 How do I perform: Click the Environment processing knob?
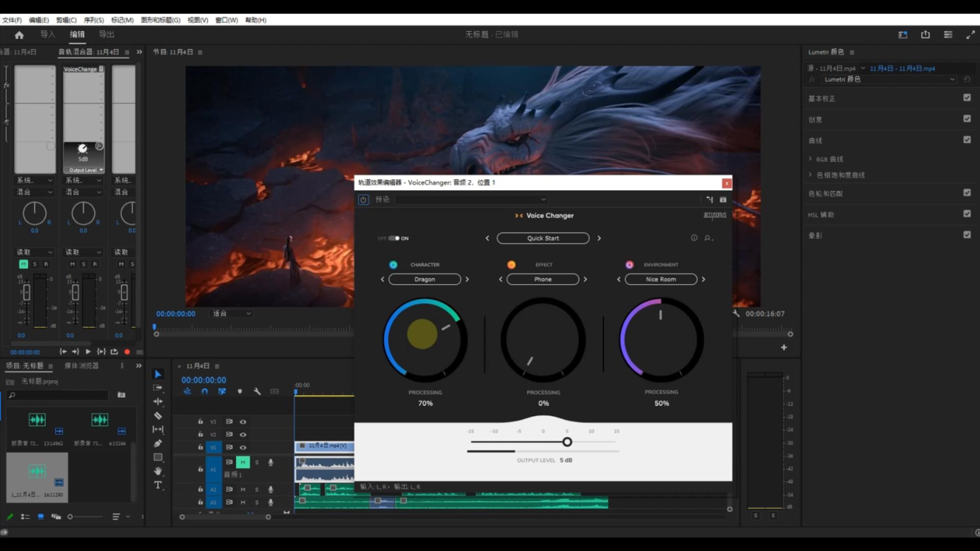point(661,340)
